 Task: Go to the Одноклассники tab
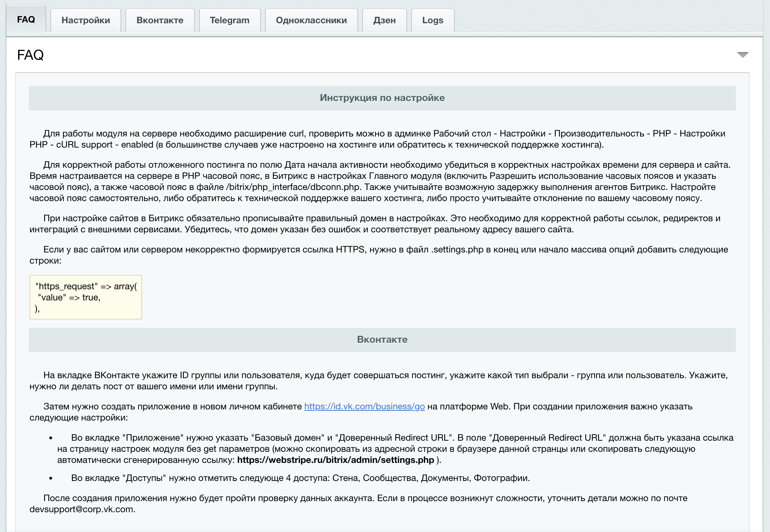tap(311, 20)
